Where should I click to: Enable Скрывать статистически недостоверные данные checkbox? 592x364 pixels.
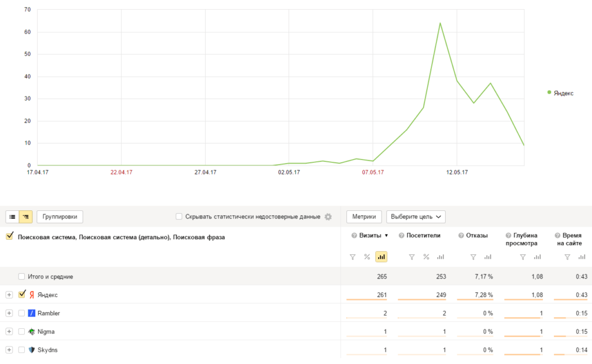coord(179,217)
